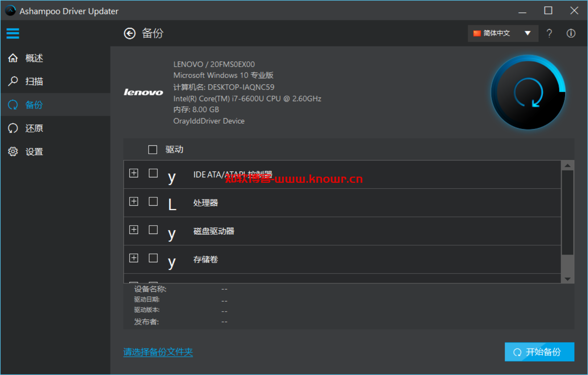Image resolution: width=588 pixels, height=375 pixels.
Task: Click the 内存: 8.00 GB text
Action: click(196, 110)
